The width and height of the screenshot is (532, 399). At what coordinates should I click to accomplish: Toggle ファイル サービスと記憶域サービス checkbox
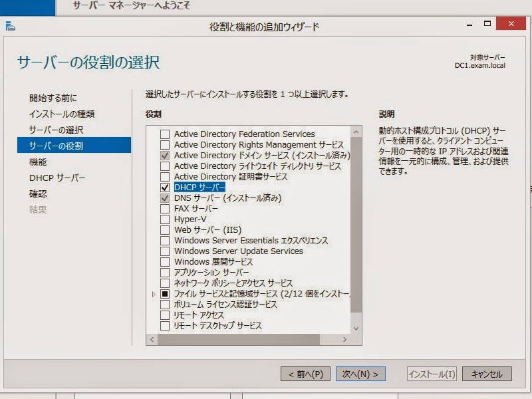point(165,294)
